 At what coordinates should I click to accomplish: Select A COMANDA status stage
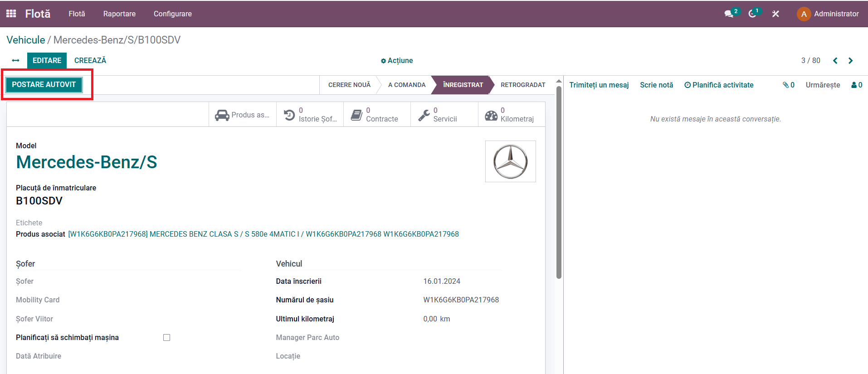point(407,85)
